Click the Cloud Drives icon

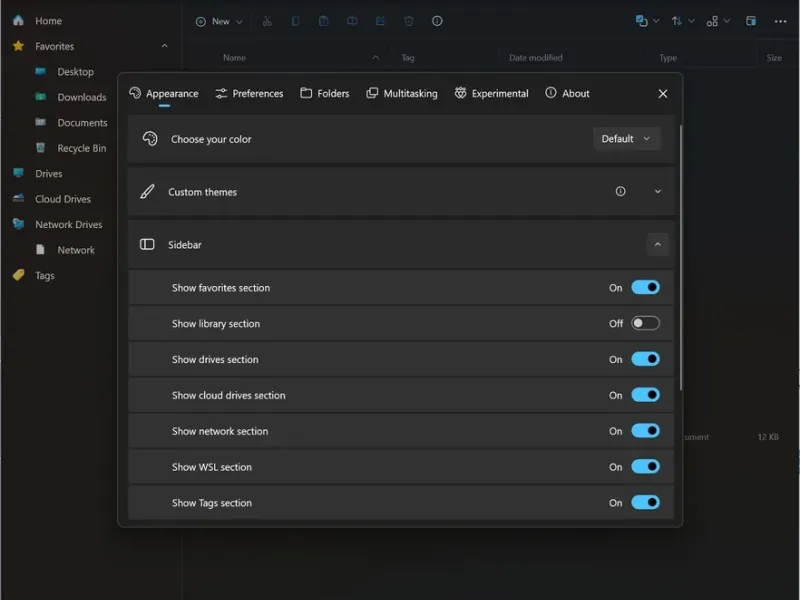pos(18,198)
